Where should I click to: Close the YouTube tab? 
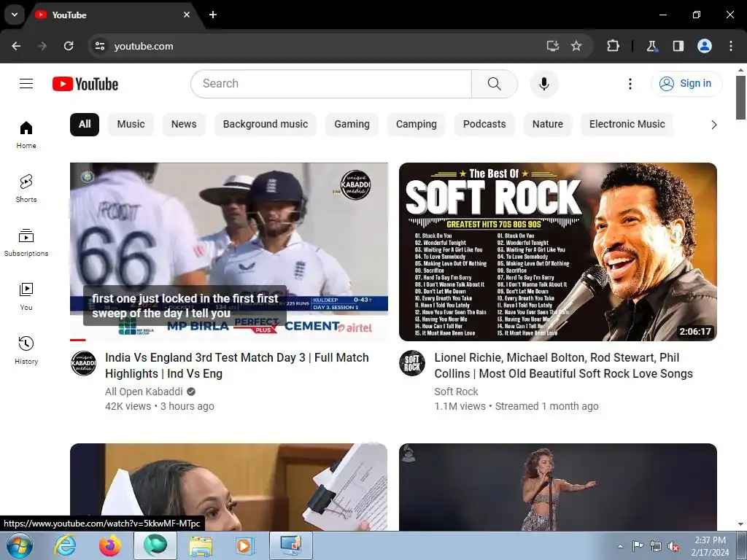point(187,15)
